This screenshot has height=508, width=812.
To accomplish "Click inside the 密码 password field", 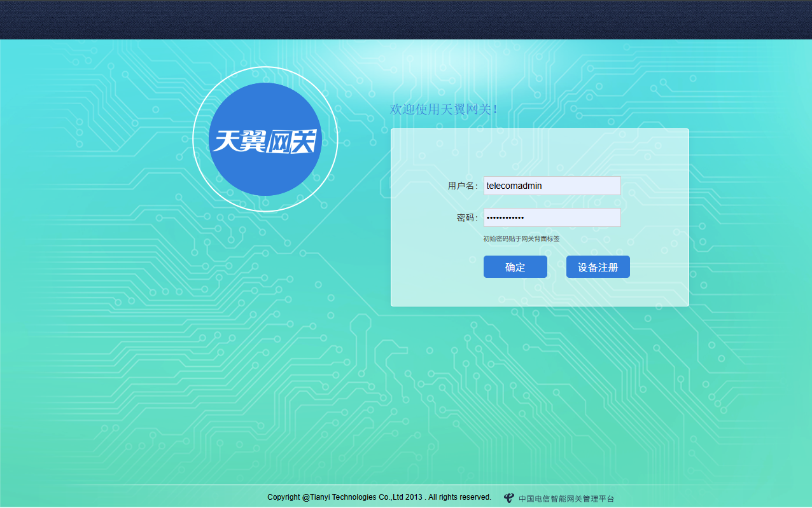I will (x=552, y=217).
